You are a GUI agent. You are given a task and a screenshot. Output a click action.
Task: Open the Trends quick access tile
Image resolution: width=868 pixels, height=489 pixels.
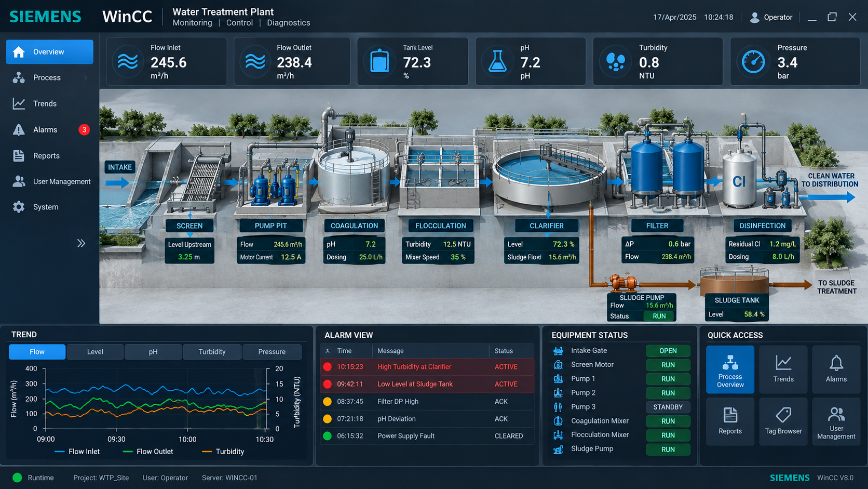pyautogui.click(x=783, y=369)
